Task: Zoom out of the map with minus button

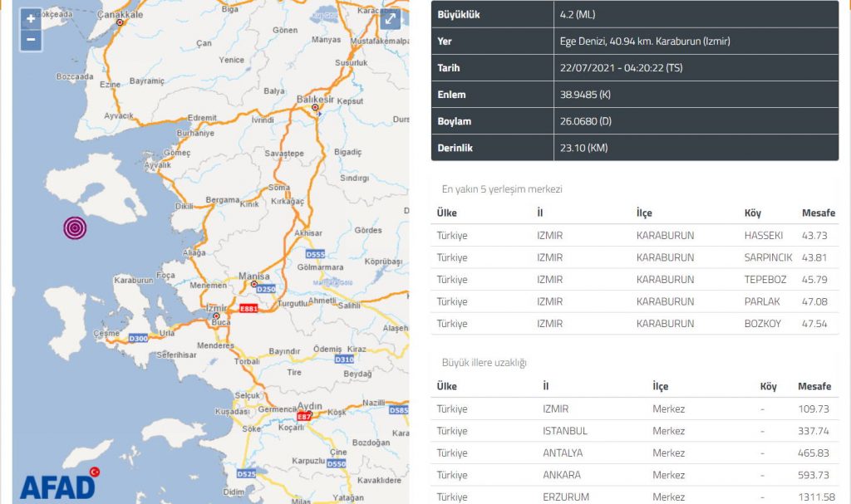Action: pos(31,39)
